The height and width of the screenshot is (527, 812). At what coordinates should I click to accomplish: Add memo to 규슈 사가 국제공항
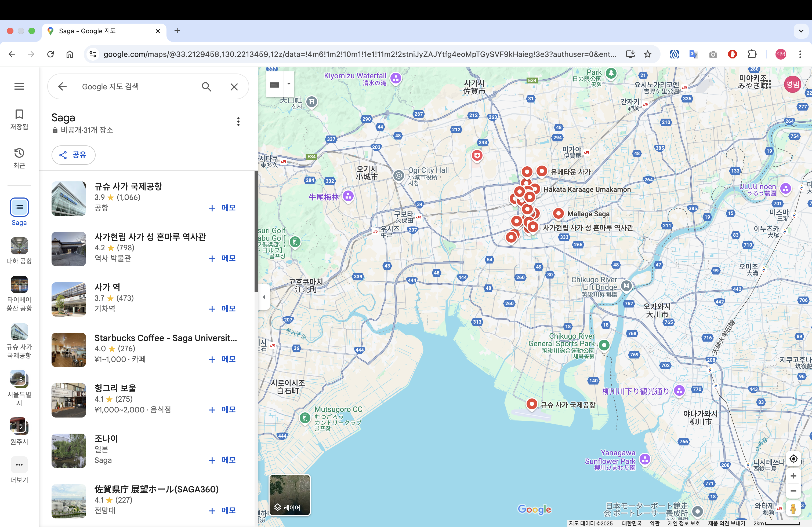pos(222,208)
